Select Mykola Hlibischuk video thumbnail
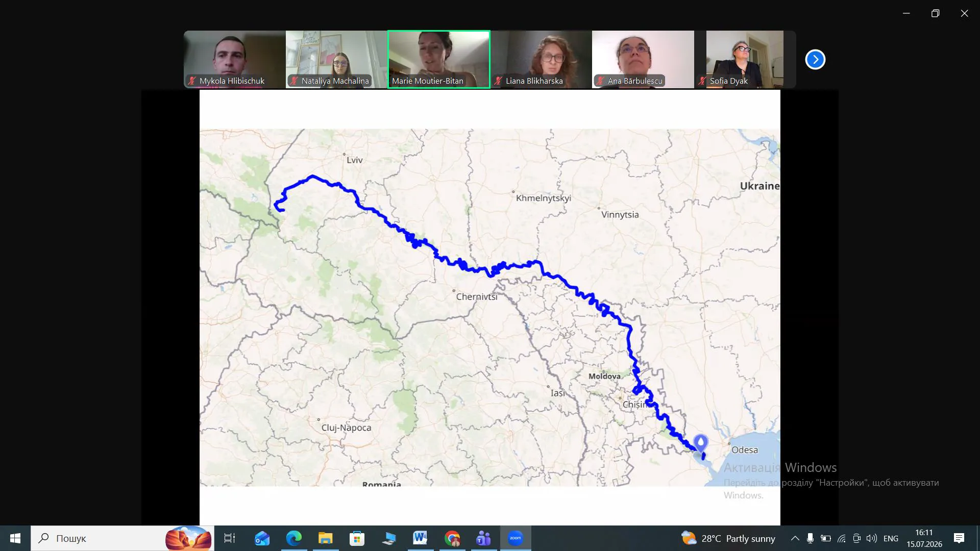This screenshot has width=980, height=551. 235,59
